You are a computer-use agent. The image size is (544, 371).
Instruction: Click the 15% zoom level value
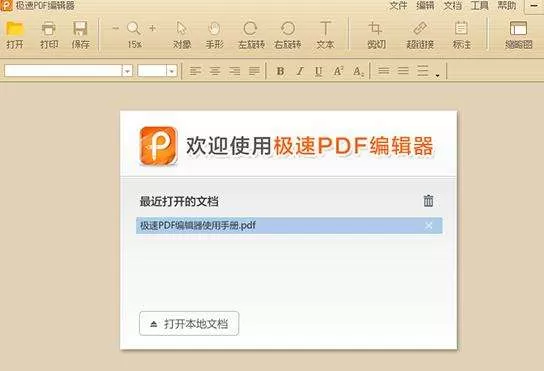(135, 45)
